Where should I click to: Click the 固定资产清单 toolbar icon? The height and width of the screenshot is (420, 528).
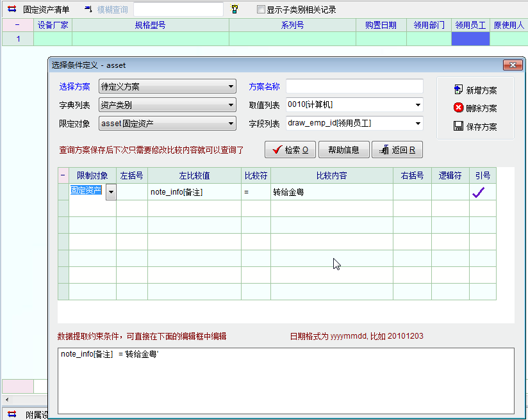(12, 10)
